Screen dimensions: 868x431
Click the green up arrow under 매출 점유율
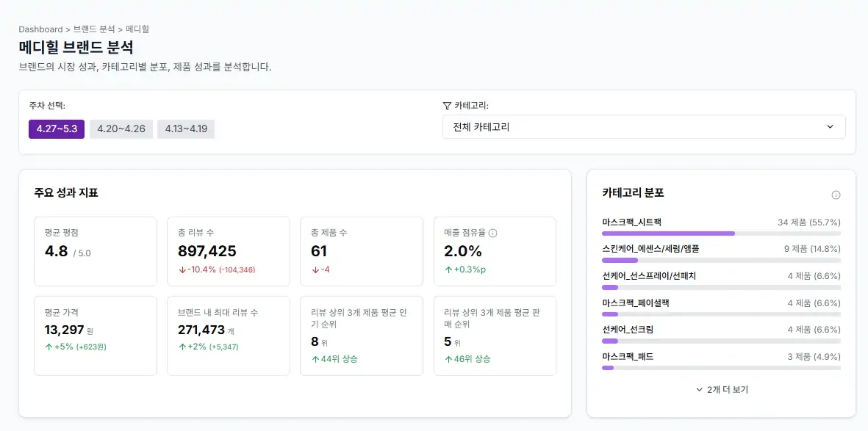(x=448, y=269)
